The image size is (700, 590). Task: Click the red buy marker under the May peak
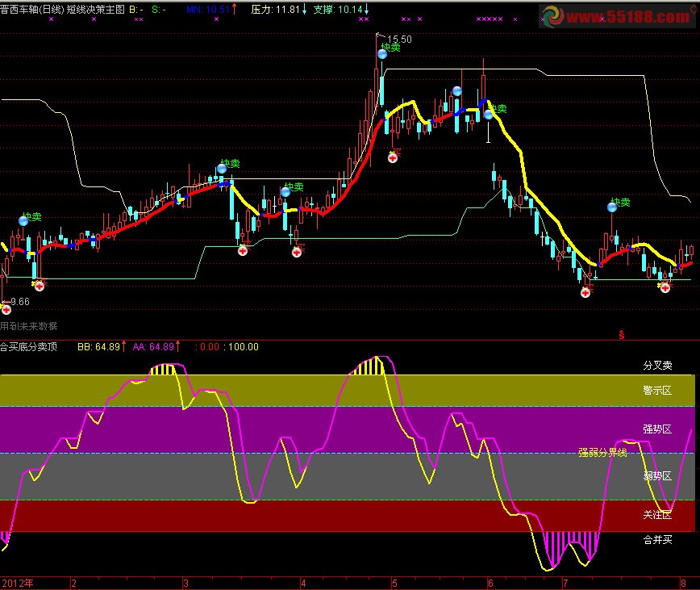pyautogui.click(x=393, y=157)
